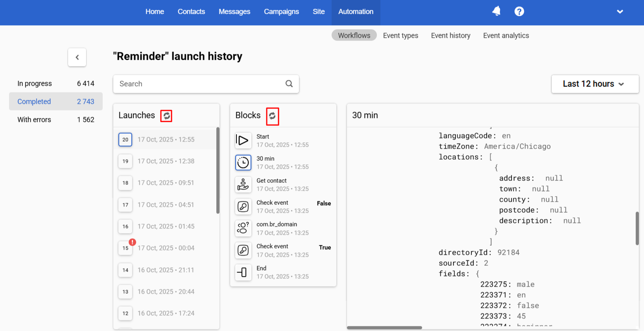Select the Start block icon

(243, 140)
